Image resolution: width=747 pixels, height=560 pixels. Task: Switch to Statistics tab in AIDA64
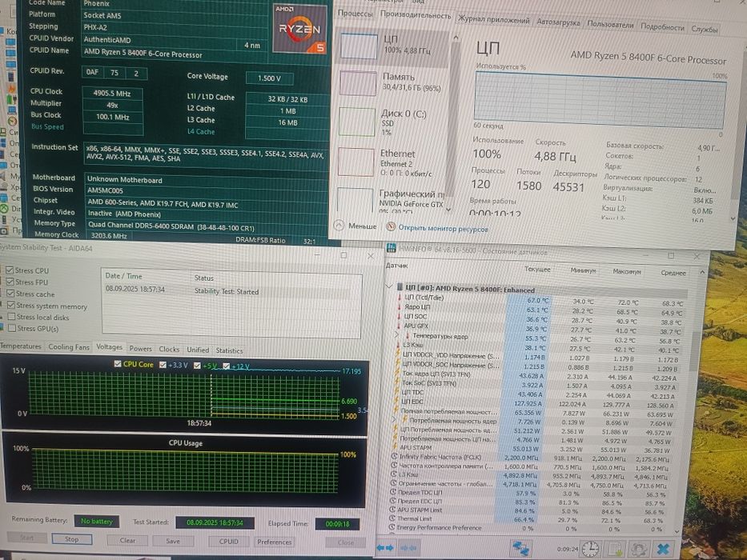229,350
